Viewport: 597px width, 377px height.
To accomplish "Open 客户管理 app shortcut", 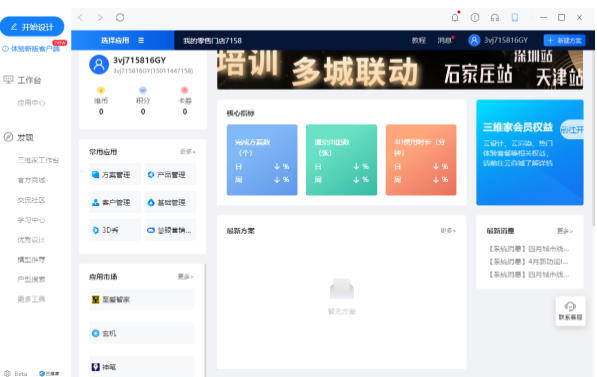I will pos(115,203).
